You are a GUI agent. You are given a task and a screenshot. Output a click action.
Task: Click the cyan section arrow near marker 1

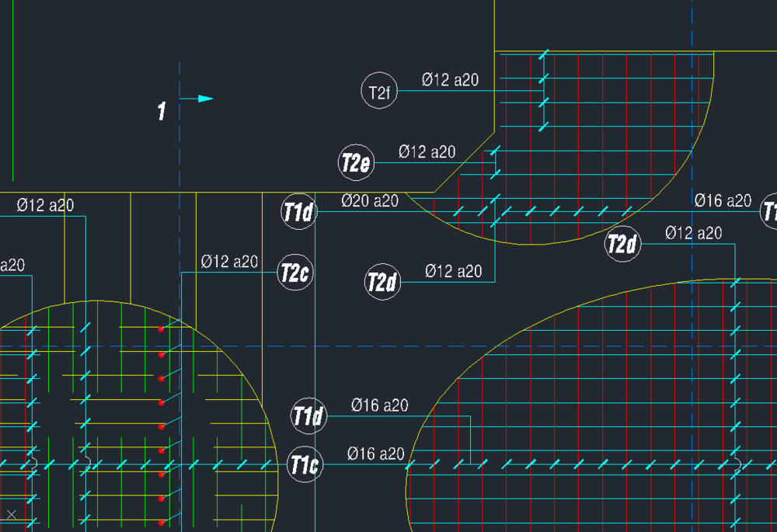(x=204, y=99)
